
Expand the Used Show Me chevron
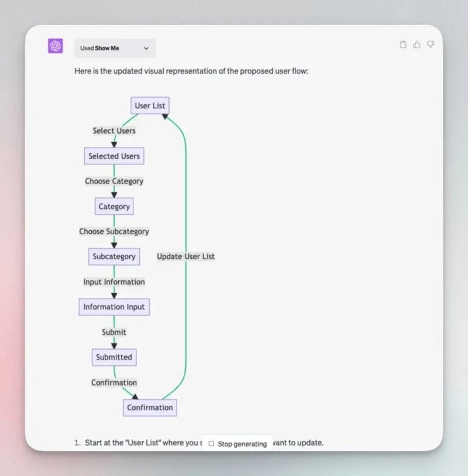(x=146, y=48)
